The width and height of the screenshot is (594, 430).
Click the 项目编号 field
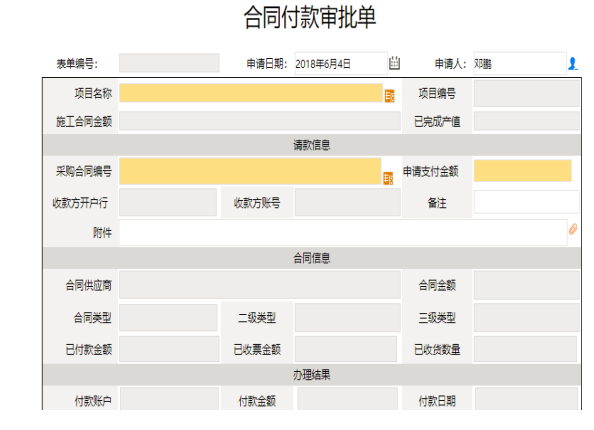[526, 93]
